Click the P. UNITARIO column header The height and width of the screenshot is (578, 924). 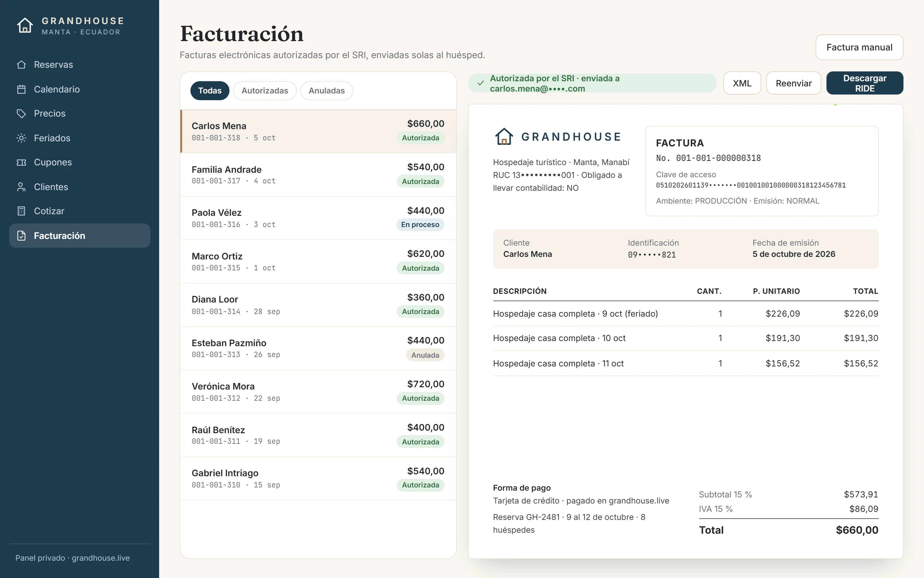[x=776, y=291]
